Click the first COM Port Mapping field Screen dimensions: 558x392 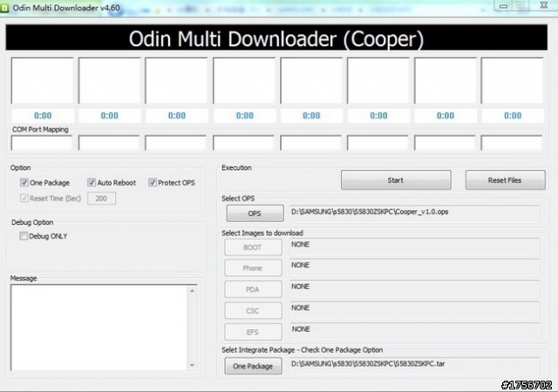[x=42, y=143]
